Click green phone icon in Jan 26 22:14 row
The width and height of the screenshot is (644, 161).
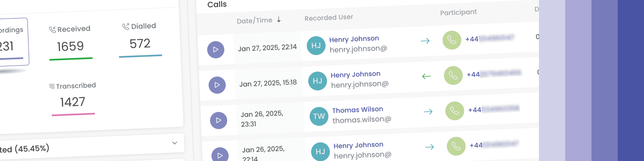tap(456, 146)
